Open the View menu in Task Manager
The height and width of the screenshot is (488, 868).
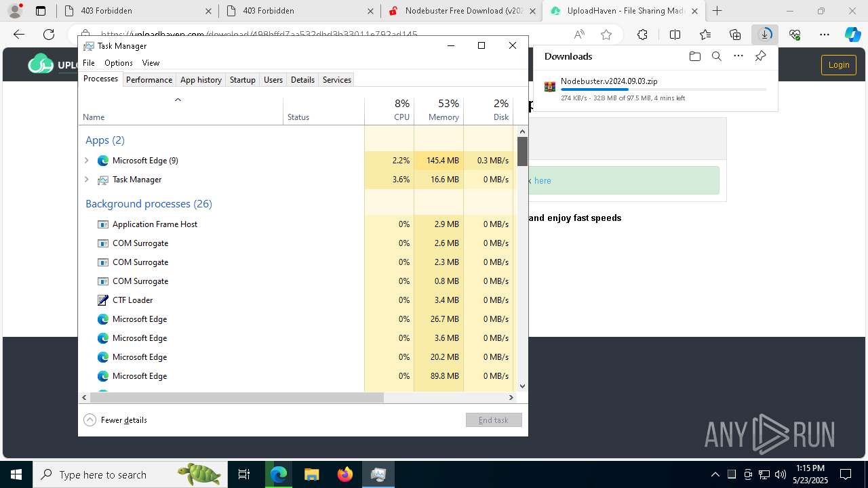(151, 63)
